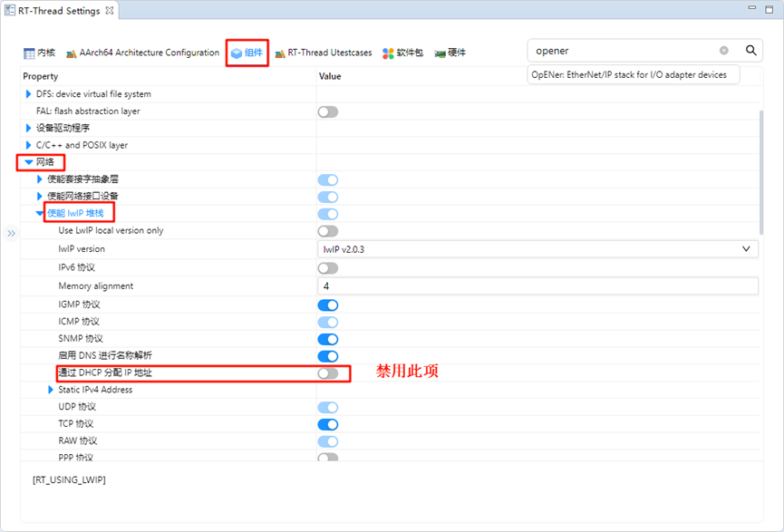Select the lwIP version row label

coord(82,249)
